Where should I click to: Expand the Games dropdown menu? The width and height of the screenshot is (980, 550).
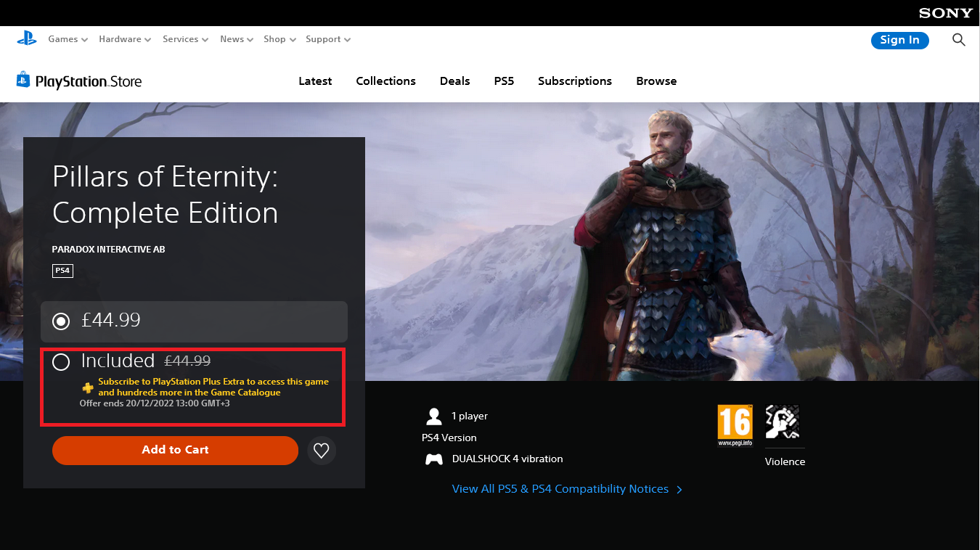point(68,39)
